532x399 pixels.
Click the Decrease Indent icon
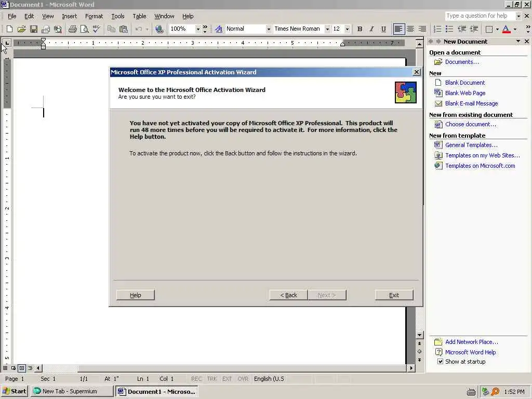462,29
